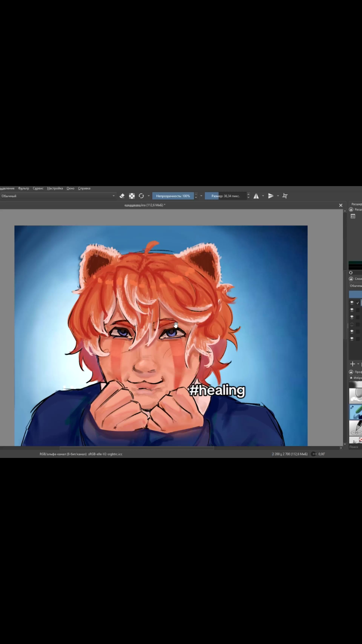Click the Размер: 36,34 пикс. size slider
Screen dimensions: 362x644
pyautogui.click(x=225, y=196)
